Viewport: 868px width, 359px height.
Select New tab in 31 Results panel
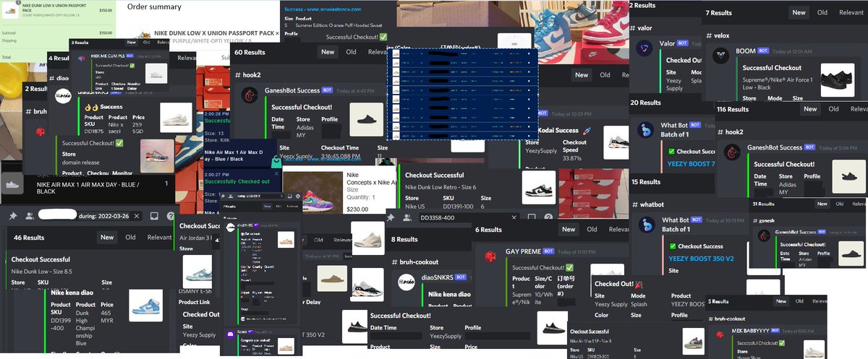coord(822,204)
